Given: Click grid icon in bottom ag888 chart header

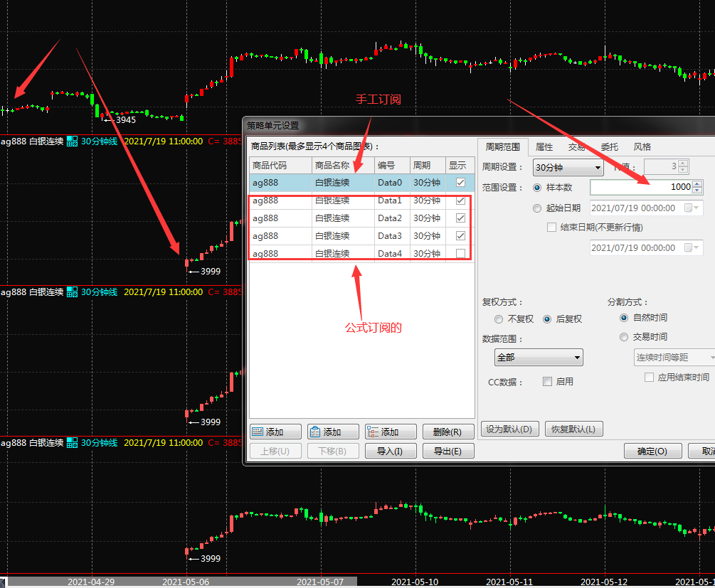Looking at the screenshot, I should point(72,442).
